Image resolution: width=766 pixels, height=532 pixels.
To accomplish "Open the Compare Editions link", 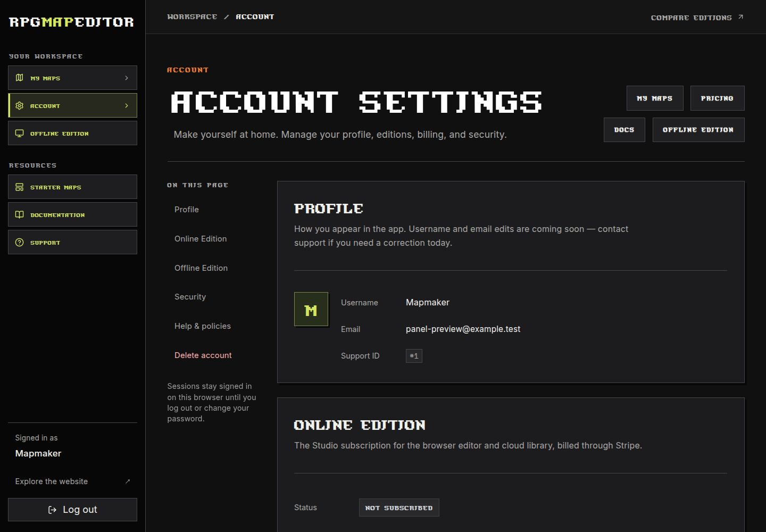I will 697,18.
